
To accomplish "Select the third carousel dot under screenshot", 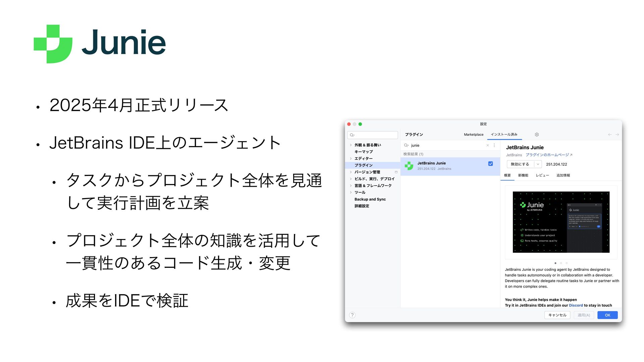I will coord(567,263).
